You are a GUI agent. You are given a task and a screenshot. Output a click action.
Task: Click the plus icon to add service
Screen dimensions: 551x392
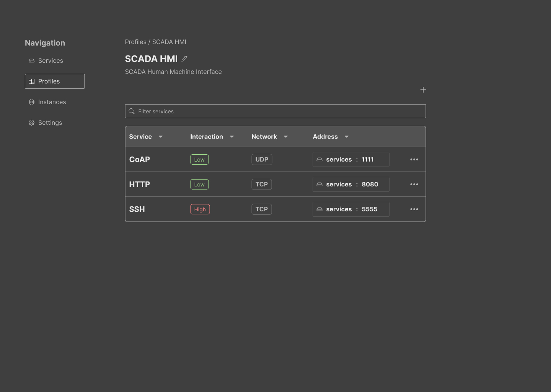tap(423, 90)
